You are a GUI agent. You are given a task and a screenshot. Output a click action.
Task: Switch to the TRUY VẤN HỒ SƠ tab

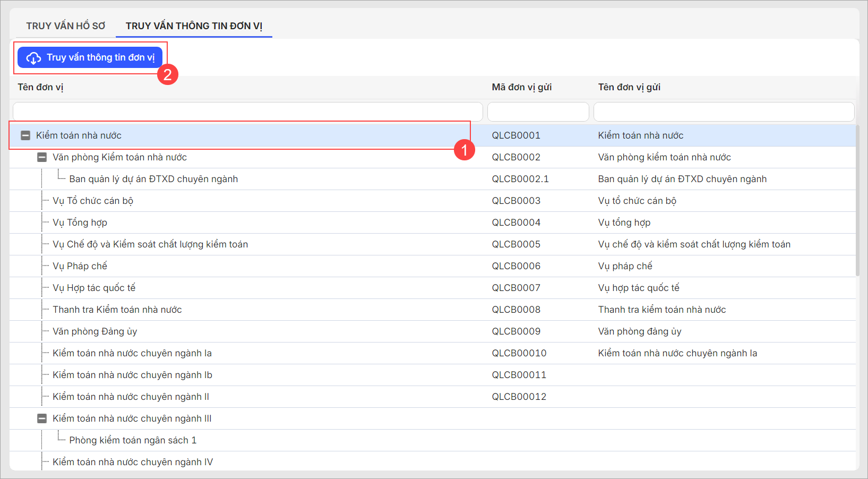[x=66, y=26]
